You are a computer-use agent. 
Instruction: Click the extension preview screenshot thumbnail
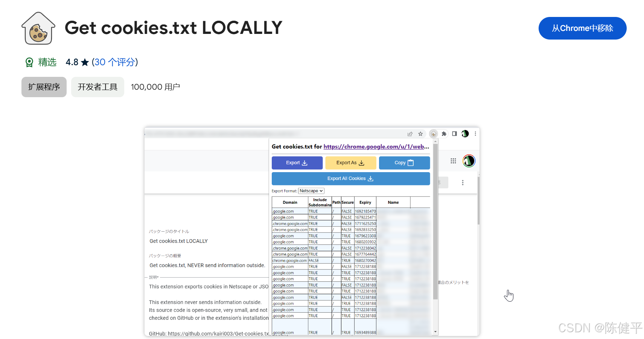[x=312, y=231]
